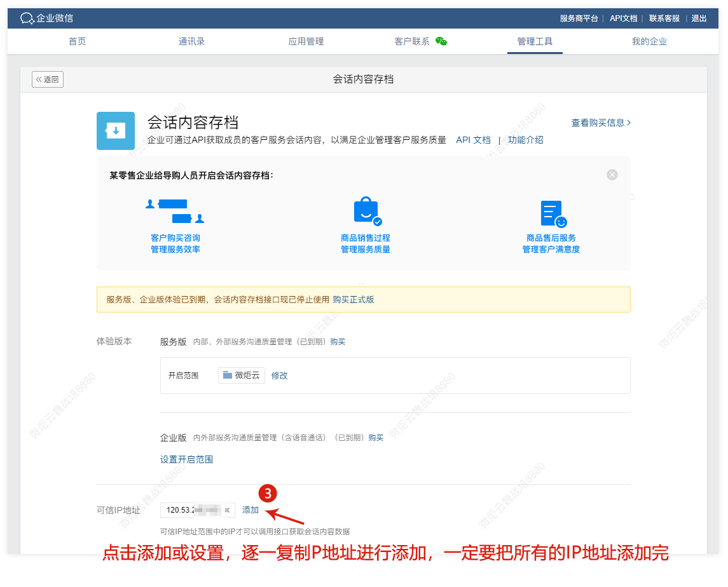728x587 pixels.
Task: Click the 微炬云 scope tag
Action: 242,375
